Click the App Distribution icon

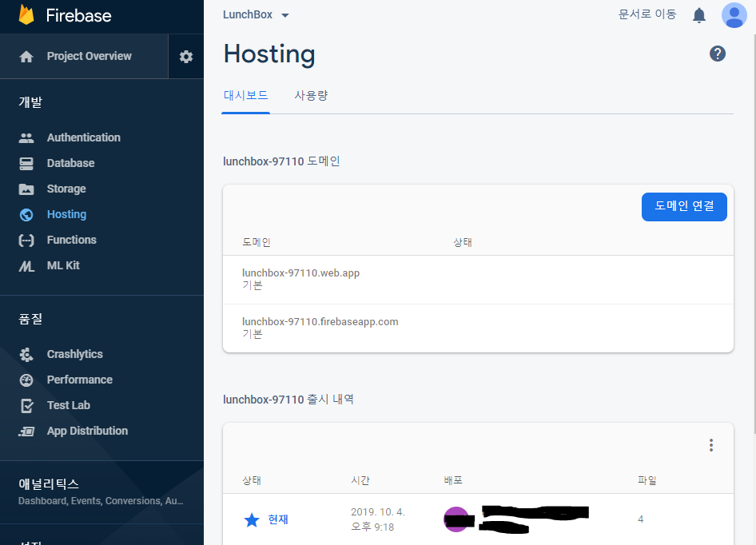[26, 432]
